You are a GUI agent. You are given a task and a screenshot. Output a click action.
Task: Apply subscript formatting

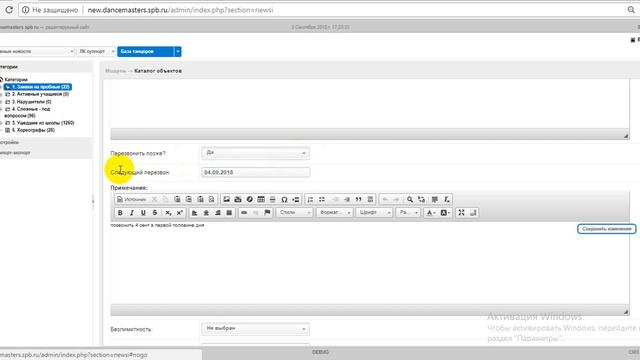[168, 213]
